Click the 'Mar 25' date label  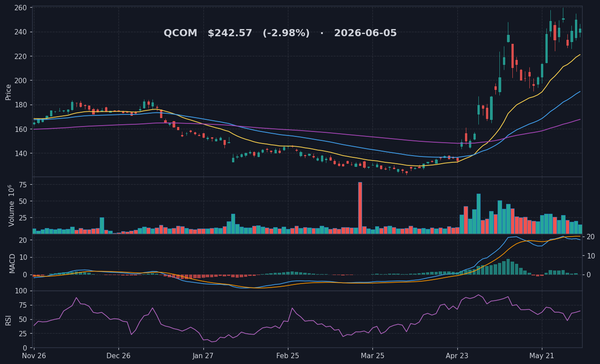(x=372, y=356)
